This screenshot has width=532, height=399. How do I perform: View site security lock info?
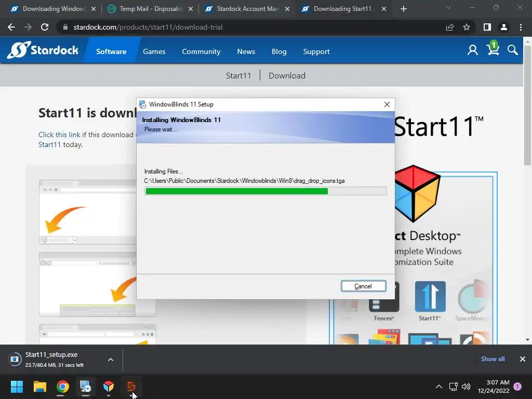[x=65, y=27]
